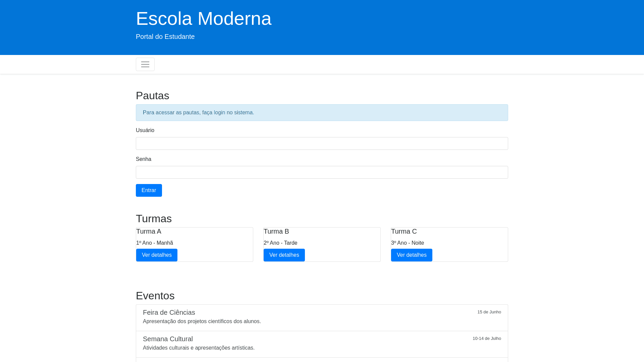Focus the Usuário input field
Viewport: 644px width, 362px height.
pos(322,143)
